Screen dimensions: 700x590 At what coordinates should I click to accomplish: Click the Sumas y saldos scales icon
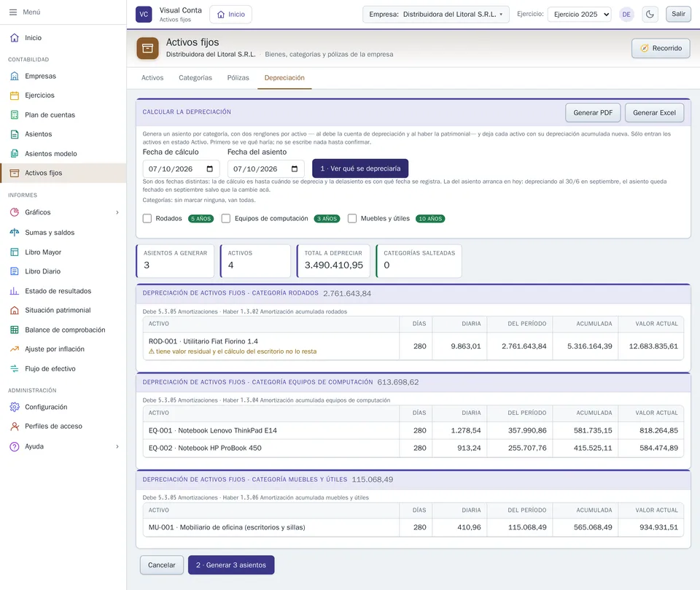coord(15,232)
